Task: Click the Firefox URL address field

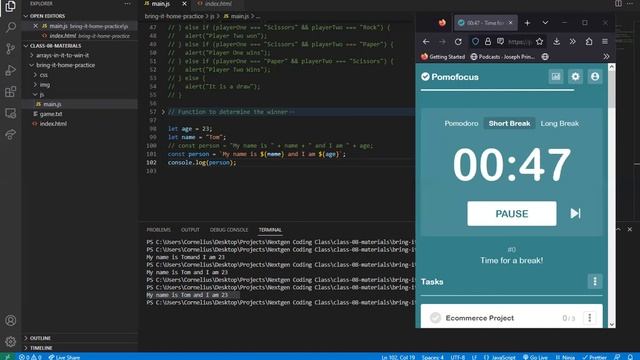Action: [x=520, y=42]
